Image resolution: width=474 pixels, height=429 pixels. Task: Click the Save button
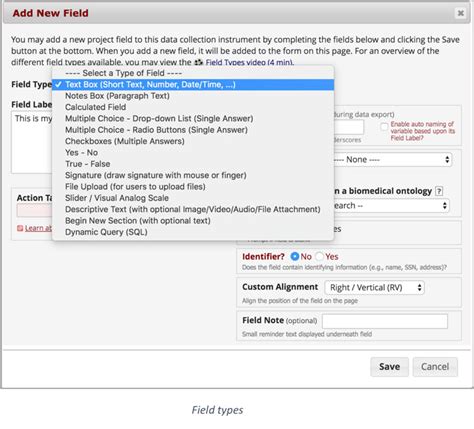[x=389, y=367]
